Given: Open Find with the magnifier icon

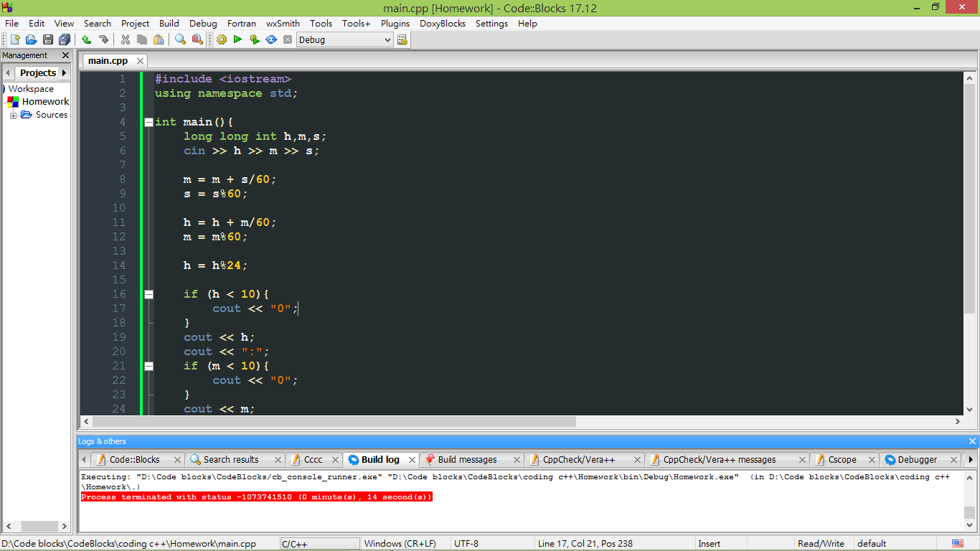Looking at the screenshot, I should pos(181,39).
